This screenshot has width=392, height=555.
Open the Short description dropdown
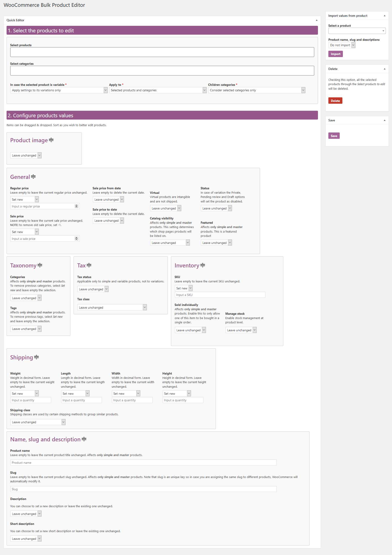[26, 538]
